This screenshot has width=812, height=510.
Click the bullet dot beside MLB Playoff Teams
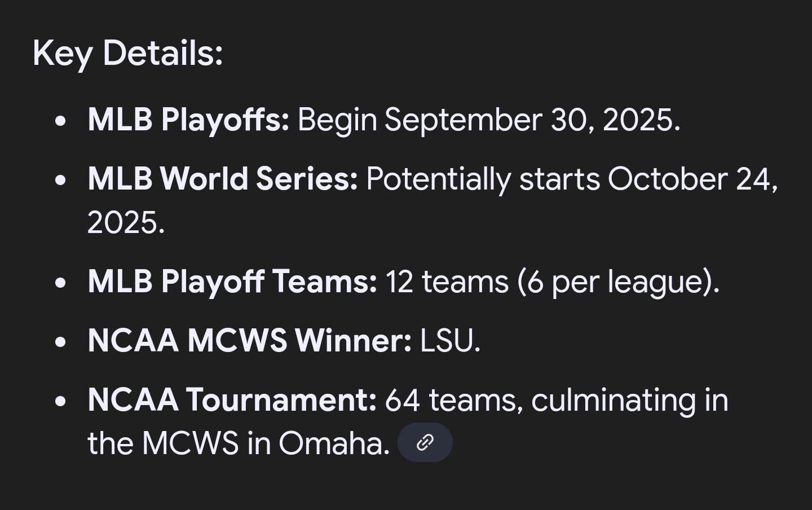pos(61,283)
